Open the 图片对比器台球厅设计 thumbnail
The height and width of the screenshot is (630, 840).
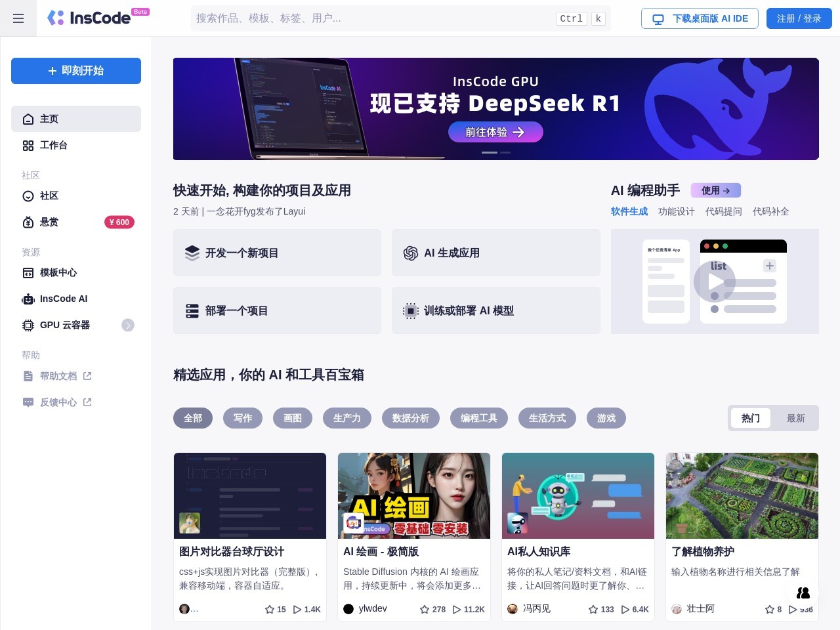coord(250,495)
